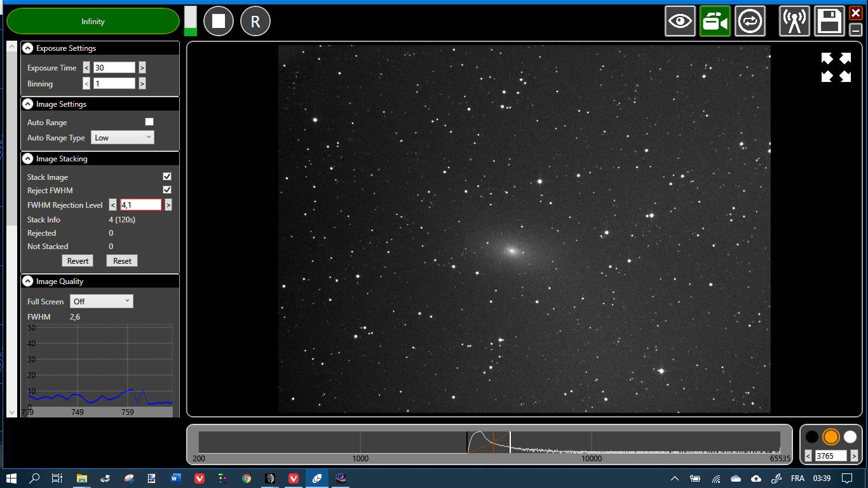Click the battery power tray icon
Screen dimensions: 868x488
[x=695, y=478]
